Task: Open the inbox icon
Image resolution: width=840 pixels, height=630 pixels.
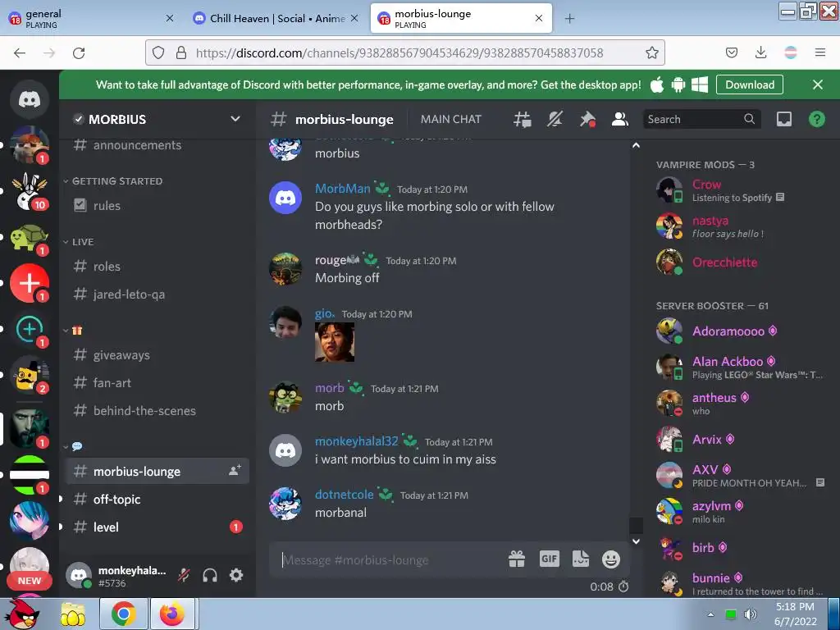Action: [783, 119]
